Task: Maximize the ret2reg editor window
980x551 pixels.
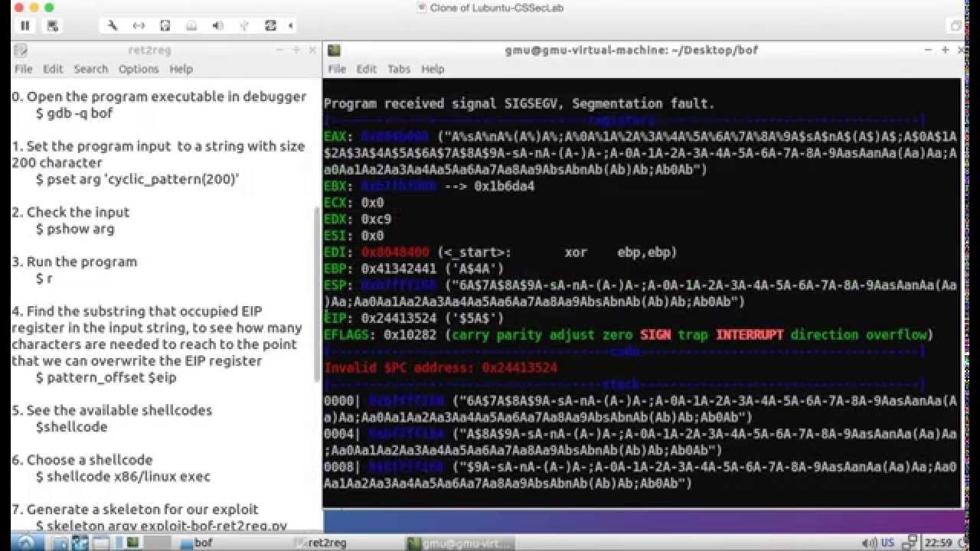Action: (x=296, y=51)
